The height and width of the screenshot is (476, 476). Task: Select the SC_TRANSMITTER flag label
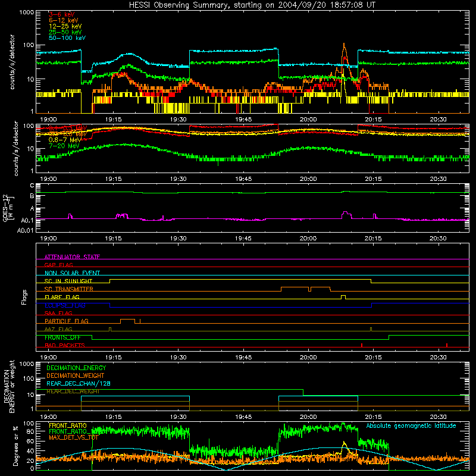click(x=69, y=289)
